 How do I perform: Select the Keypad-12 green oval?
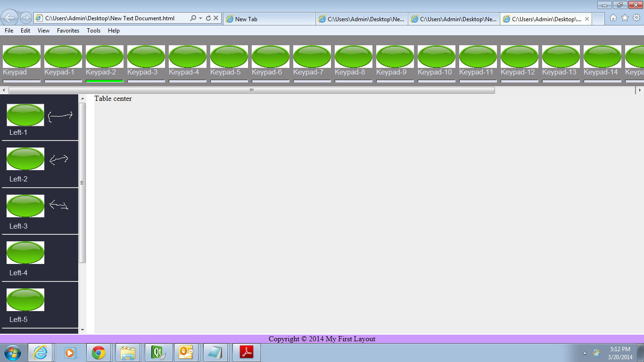(x=520, y=57)
